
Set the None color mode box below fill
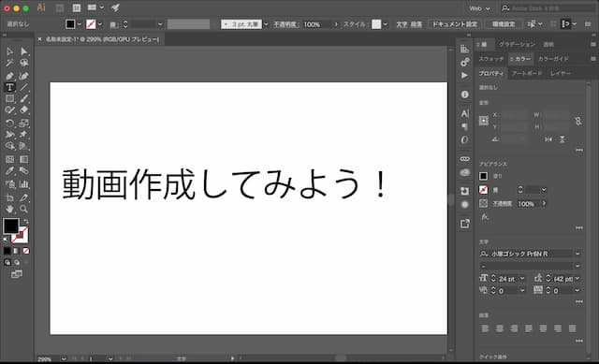point(26,251)
